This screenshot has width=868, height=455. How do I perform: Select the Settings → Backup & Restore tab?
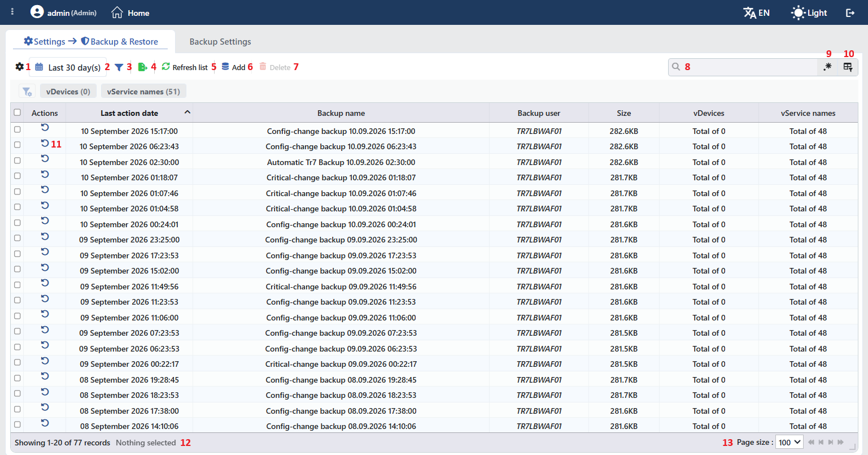[x=90, y=42]
